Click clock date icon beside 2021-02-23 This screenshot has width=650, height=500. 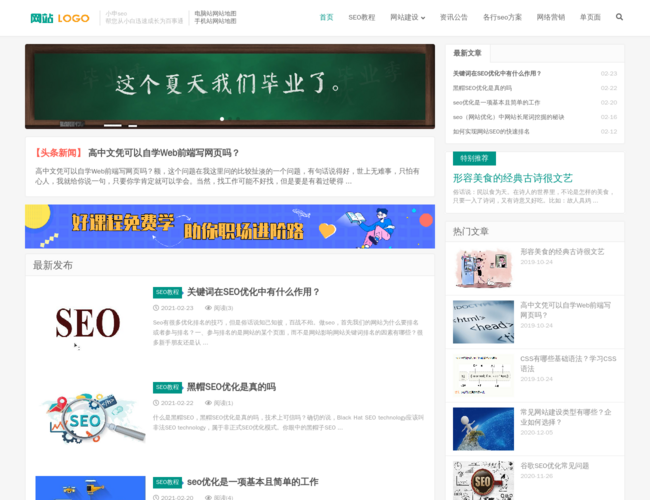(156, 308)
